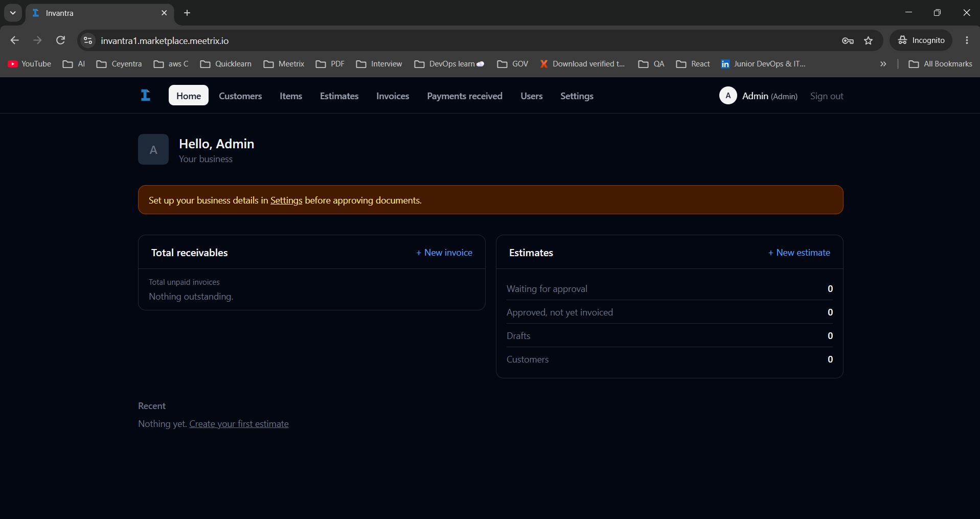Follow the Settings link in the warning banner
Screen dimensions: 980x519
tap(286, 200)
